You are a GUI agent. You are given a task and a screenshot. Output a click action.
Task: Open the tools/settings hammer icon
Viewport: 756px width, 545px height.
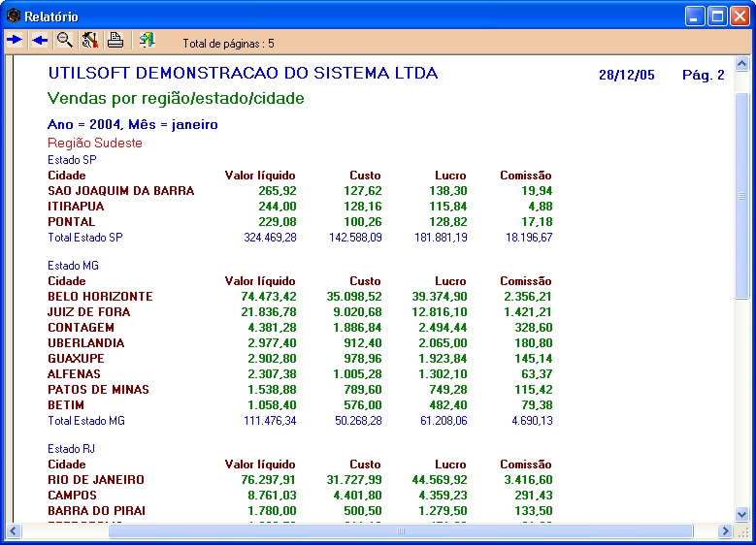89,40
